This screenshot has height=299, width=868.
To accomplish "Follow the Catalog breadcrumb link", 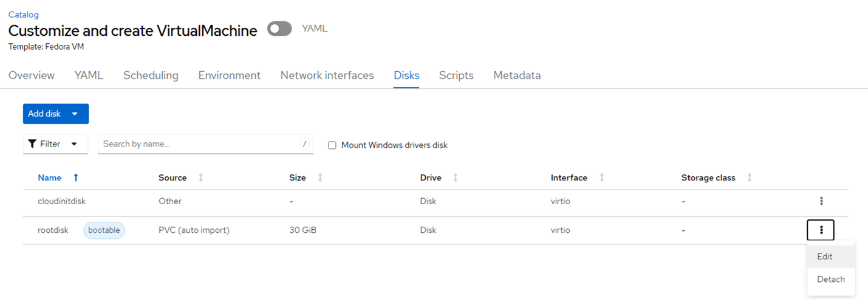I will click(x=24, y=15).
